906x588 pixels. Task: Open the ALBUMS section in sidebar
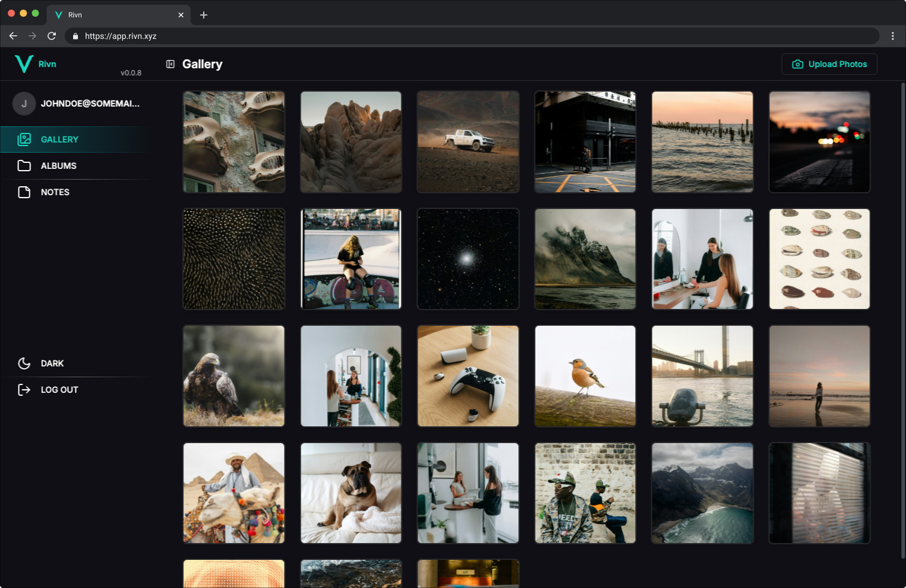click(74, 166)
